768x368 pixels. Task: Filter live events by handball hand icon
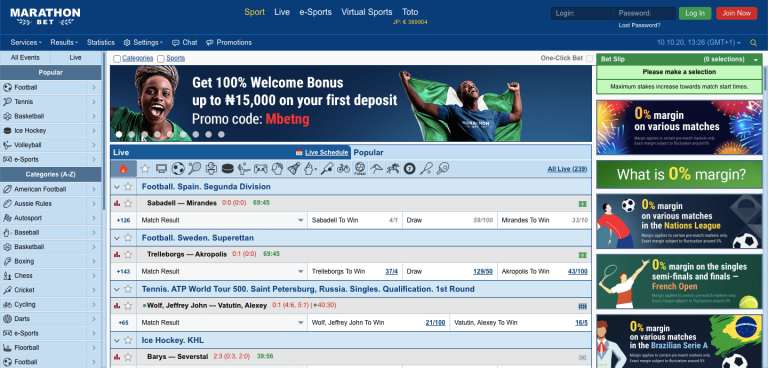coord(277,169)
